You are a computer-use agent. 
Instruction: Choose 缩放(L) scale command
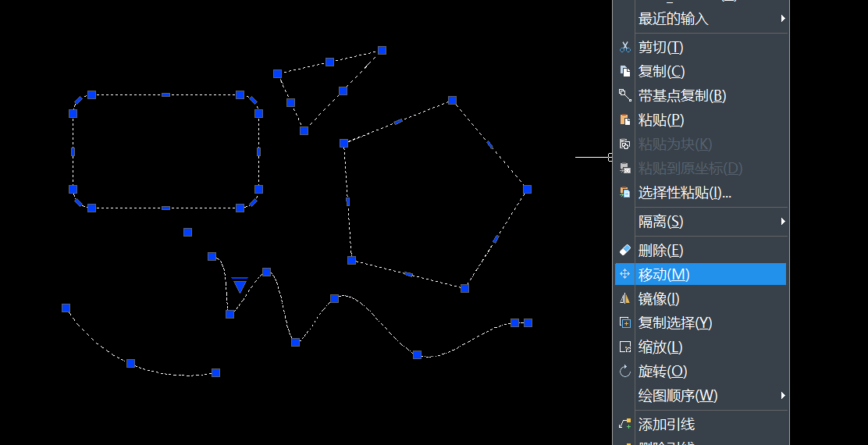coord(701,347)
